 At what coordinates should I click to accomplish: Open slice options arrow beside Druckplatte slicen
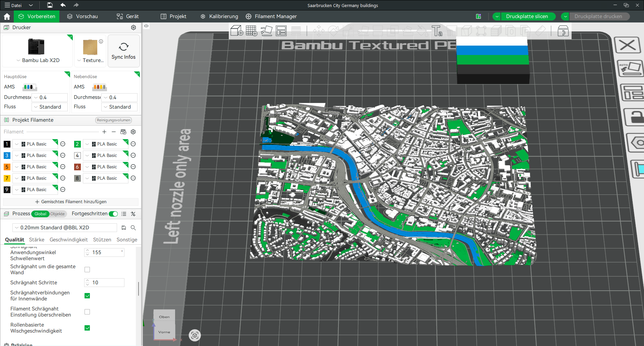pos(497,16)
